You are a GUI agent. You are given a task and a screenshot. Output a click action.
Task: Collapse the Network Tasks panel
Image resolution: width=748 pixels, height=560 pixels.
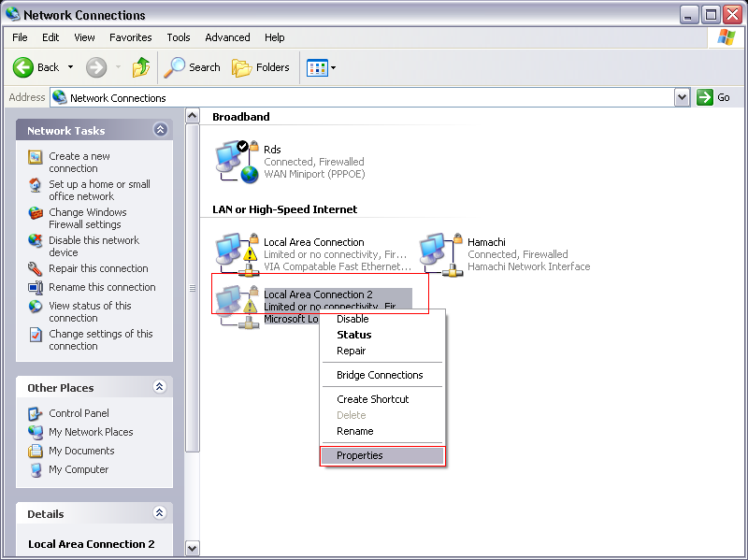click(x=160, y=130)
